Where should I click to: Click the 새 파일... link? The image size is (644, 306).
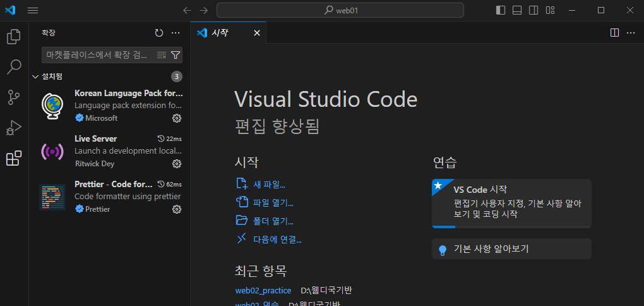point(270,185)
